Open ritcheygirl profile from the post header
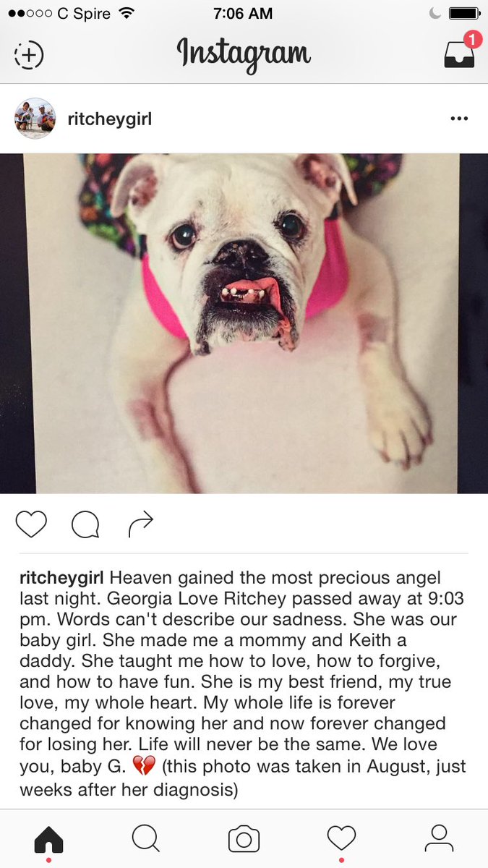The height and width of the screenshot is (868, 488). point(109,119)
